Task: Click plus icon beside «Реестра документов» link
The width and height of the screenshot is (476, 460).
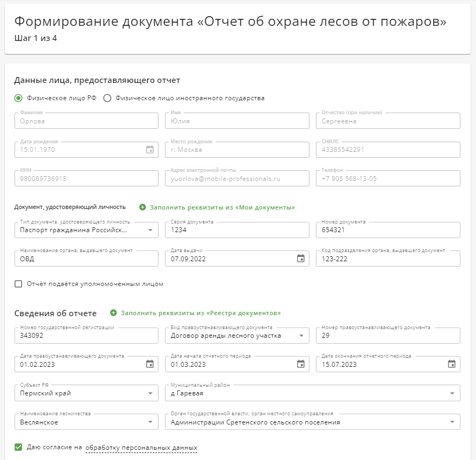Action: (x=113, y=312)
